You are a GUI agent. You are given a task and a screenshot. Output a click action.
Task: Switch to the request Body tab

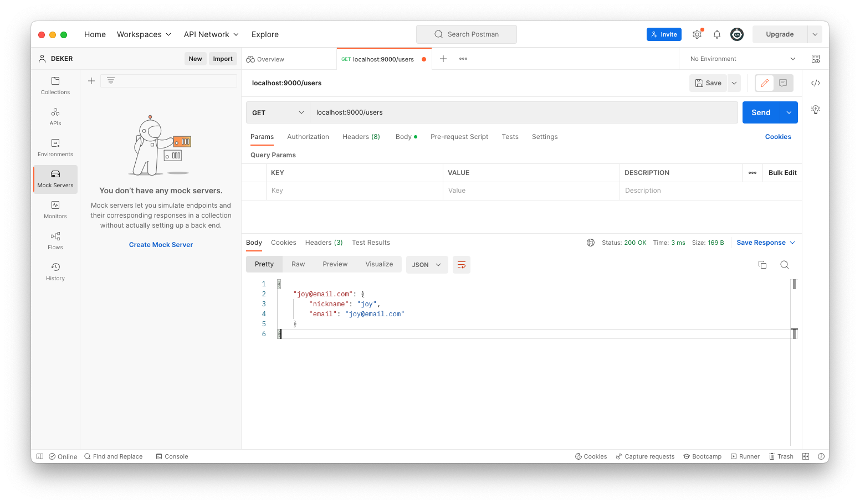click(406, 137)
